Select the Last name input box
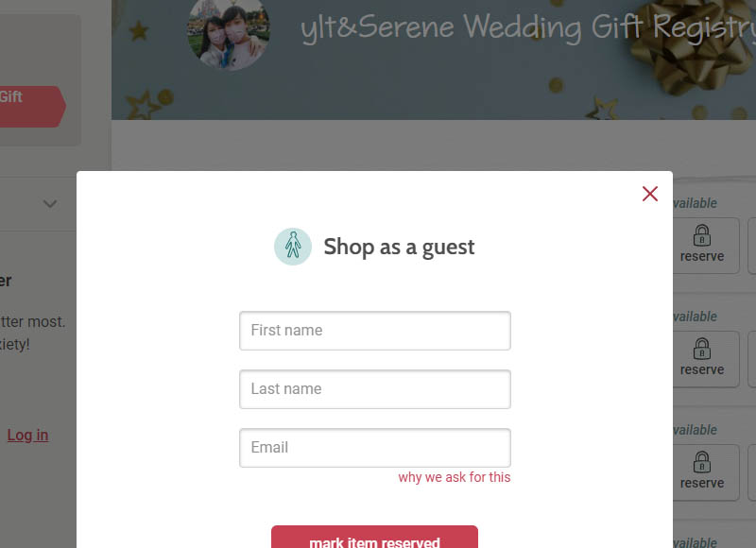The height and width of the screenshot is (548, 756). (x=375, y=389)
